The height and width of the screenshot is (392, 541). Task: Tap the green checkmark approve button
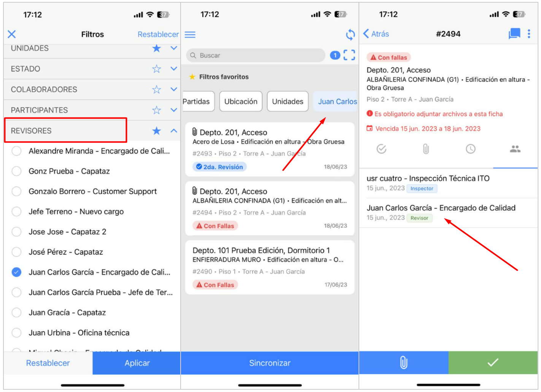(493, 363)
